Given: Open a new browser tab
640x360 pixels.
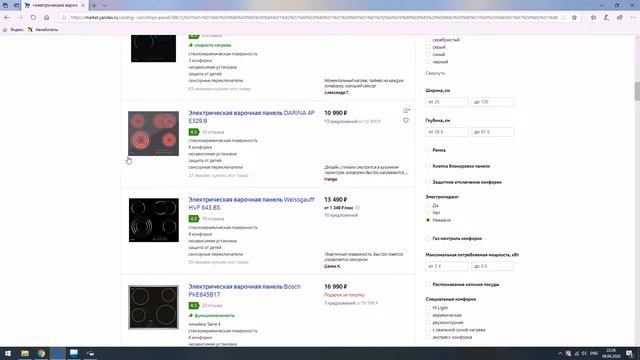Looking at the screenshot, I should (94, 5).
